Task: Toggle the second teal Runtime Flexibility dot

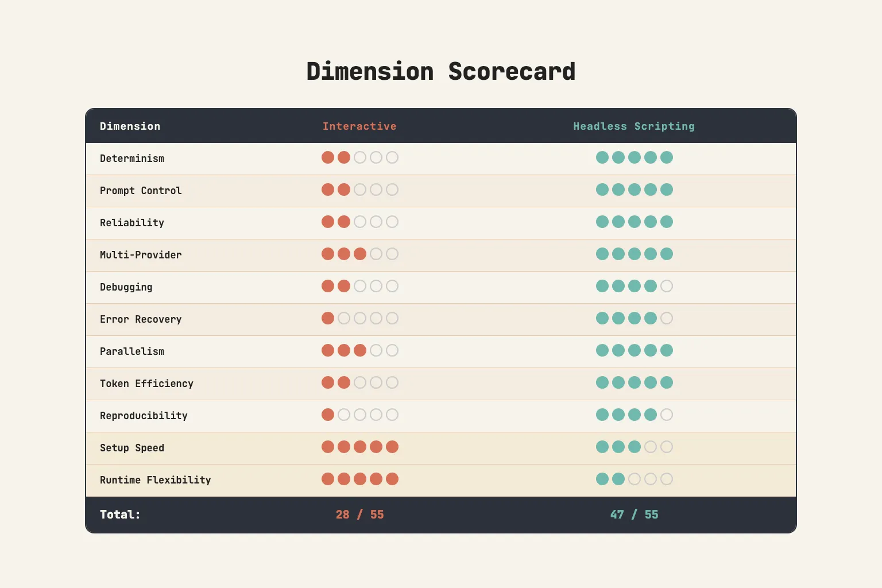Action: tap(618, 479)
